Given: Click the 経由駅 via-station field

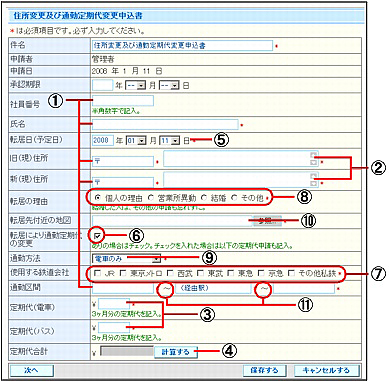Looking at the screenshot, I should (212, 288).
